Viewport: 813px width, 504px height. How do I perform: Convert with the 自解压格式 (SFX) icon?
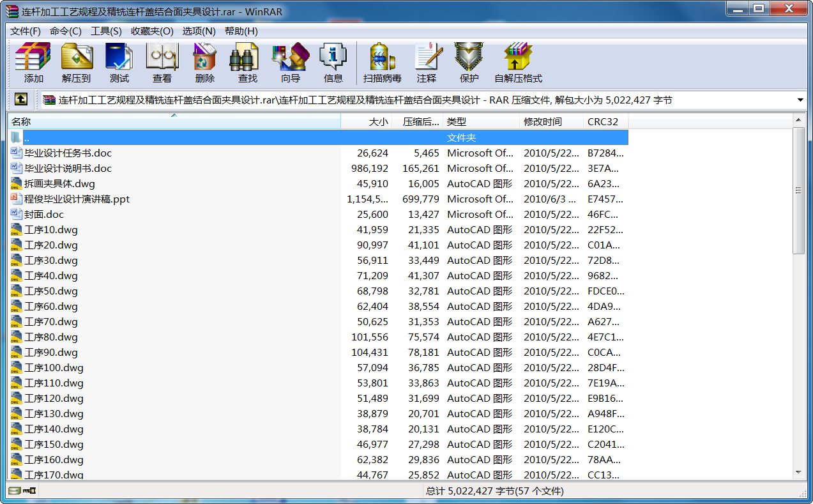517,62
